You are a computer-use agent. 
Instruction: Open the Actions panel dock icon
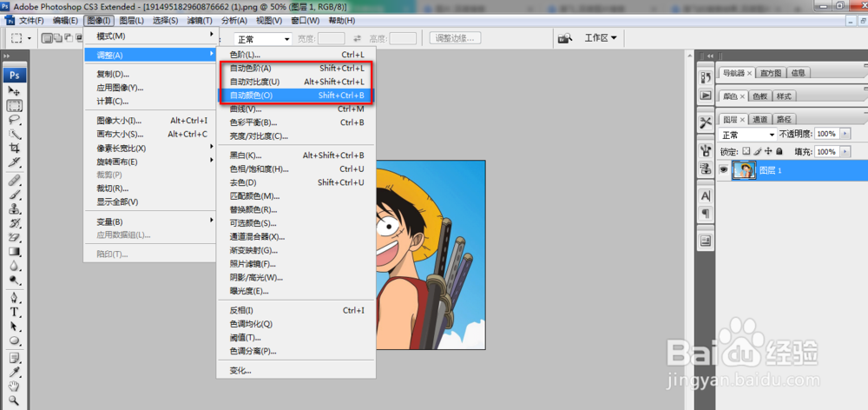pos(706,95)
